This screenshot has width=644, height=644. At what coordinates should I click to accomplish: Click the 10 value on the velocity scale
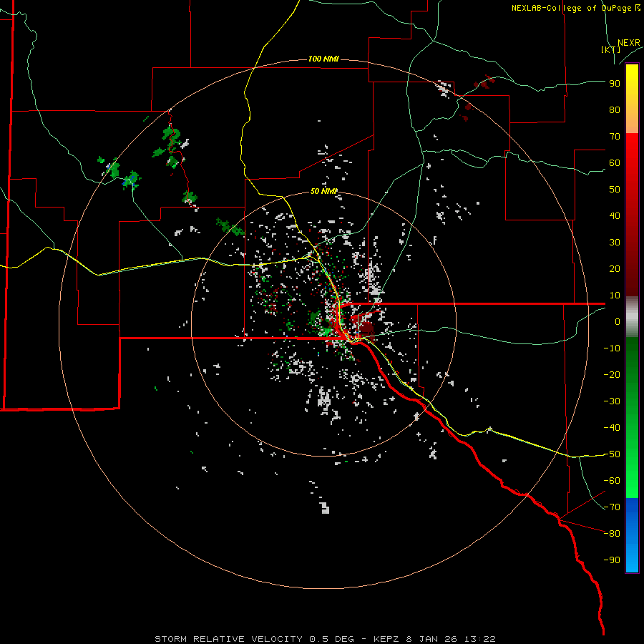pyautogui.click(x=615, y=296)
